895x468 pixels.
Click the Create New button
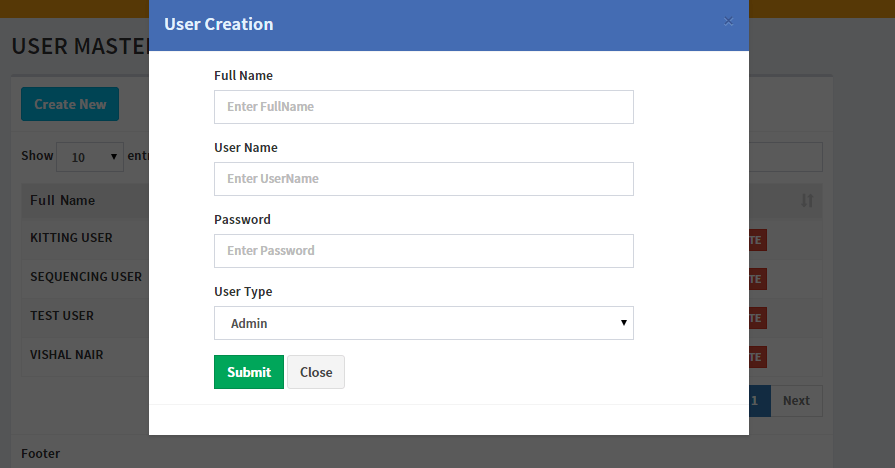coord(70,104)
